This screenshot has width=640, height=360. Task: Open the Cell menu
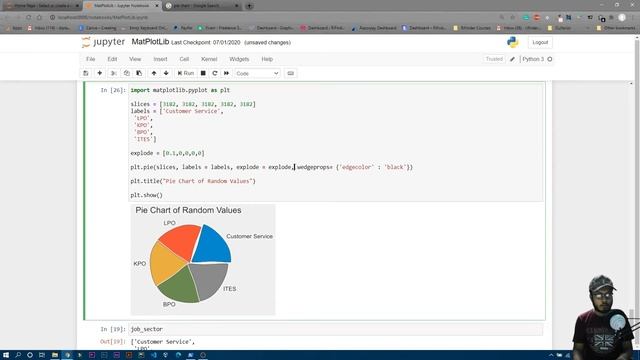point(184,59)
